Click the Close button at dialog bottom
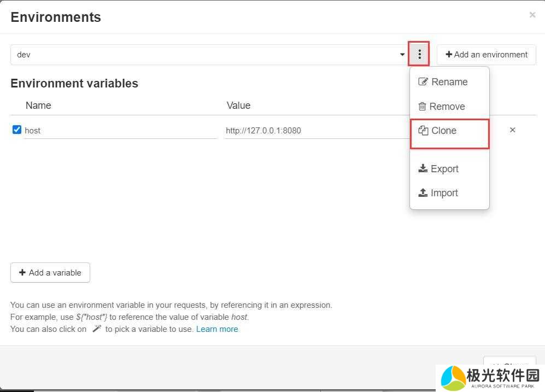 [x=509, y=363]
